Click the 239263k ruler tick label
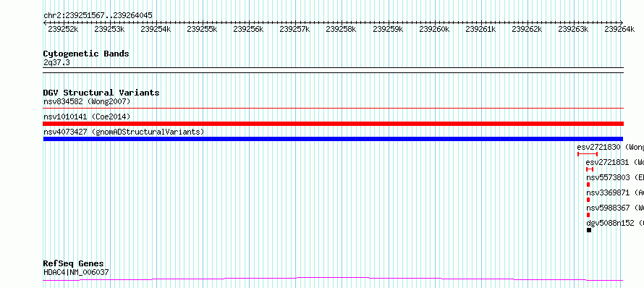The height and width of the screenshot is (288, 644). point(574,29)
